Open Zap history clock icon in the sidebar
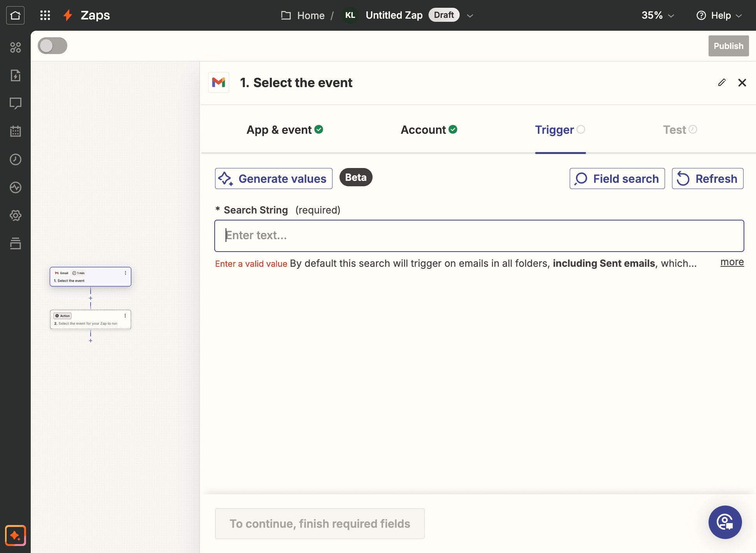 point(16,159)
